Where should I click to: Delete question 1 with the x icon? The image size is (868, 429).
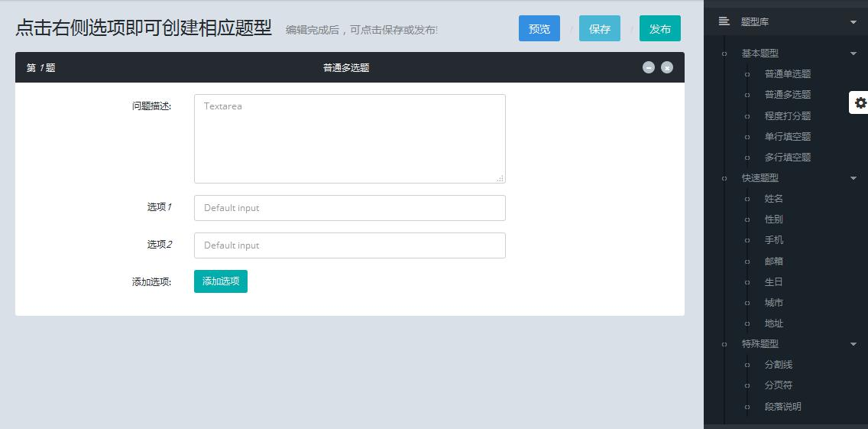(x=667, y=67)
